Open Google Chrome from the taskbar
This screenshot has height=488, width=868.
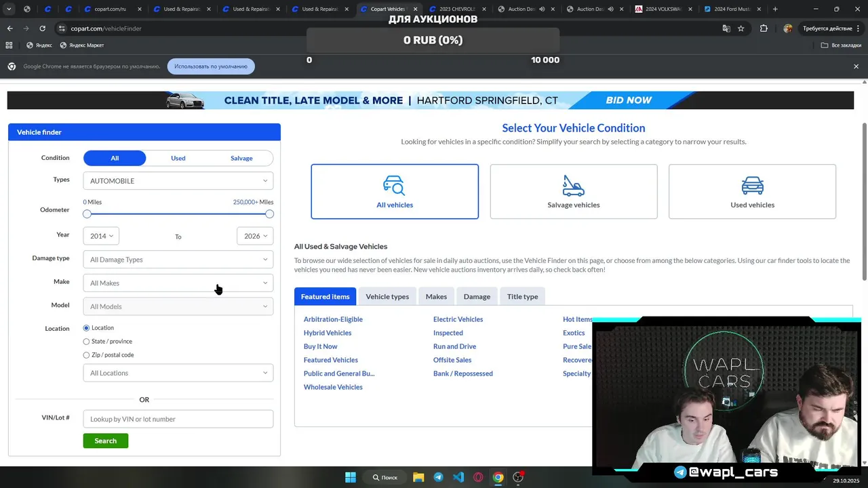point(498,477)
